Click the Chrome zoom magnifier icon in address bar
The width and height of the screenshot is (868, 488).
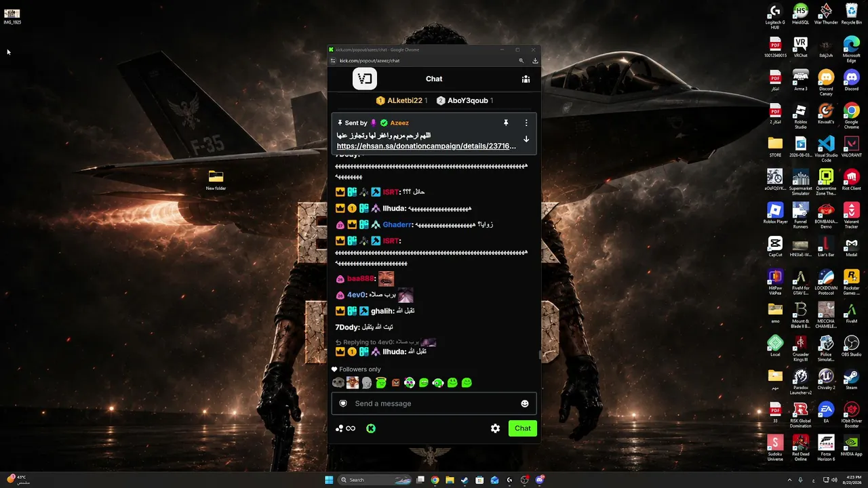(x=521, y=60)
